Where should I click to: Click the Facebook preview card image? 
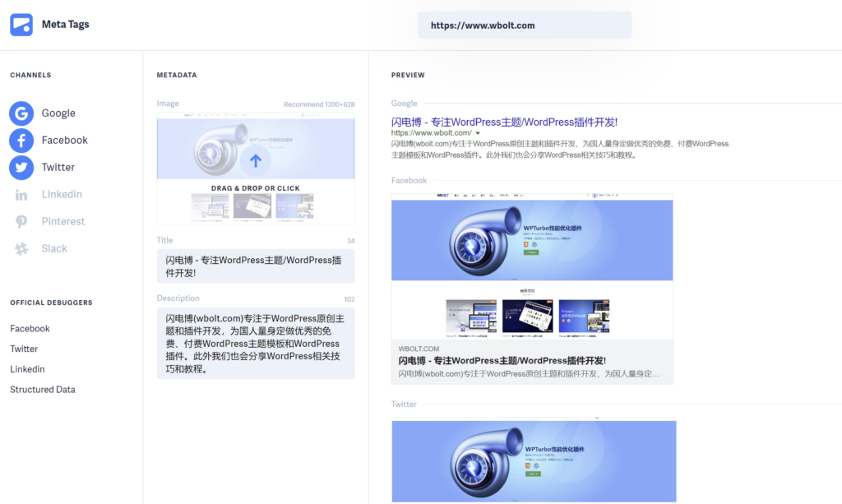[x=532, y=266]
